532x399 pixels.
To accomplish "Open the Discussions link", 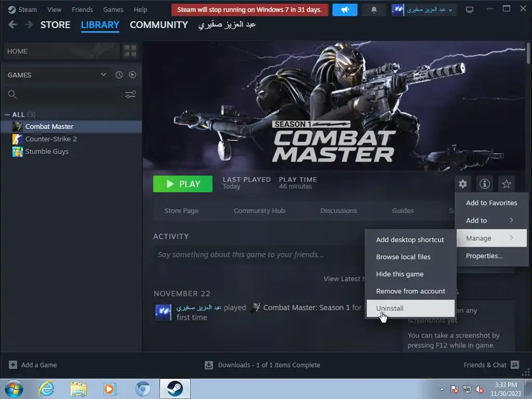I will tap(339, 211).
